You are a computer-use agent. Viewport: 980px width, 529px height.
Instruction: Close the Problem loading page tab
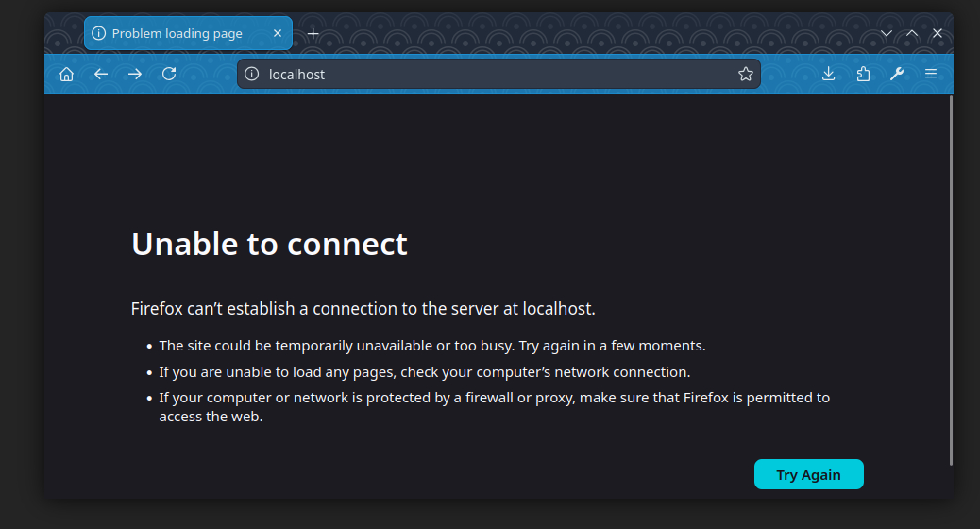(x=278, y=33)
